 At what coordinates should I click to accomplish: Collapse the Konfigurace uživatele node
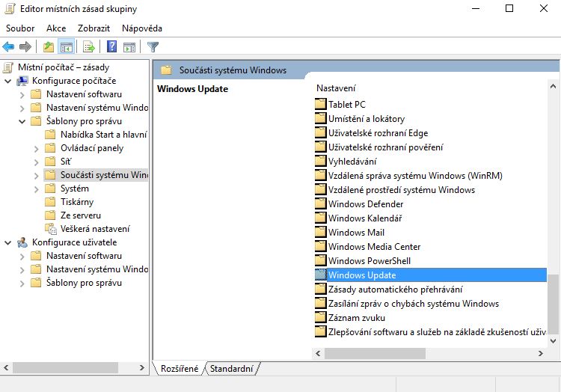8,242
